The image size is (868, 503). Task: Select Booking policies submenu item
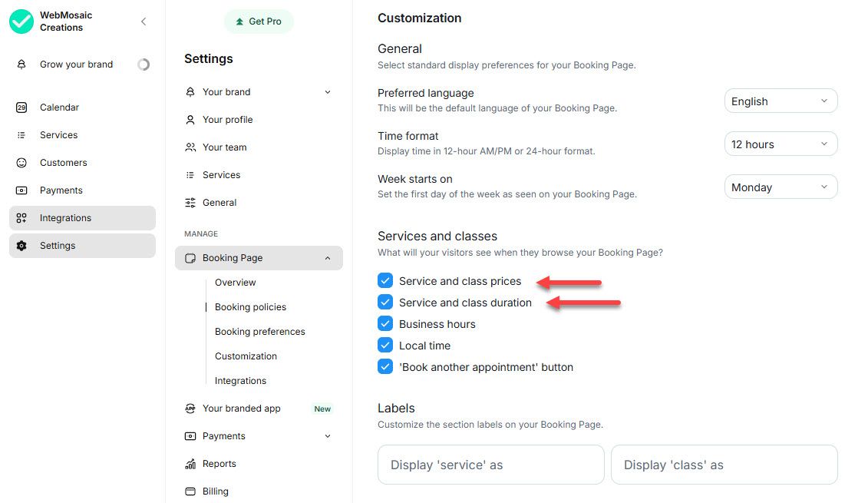250,307
